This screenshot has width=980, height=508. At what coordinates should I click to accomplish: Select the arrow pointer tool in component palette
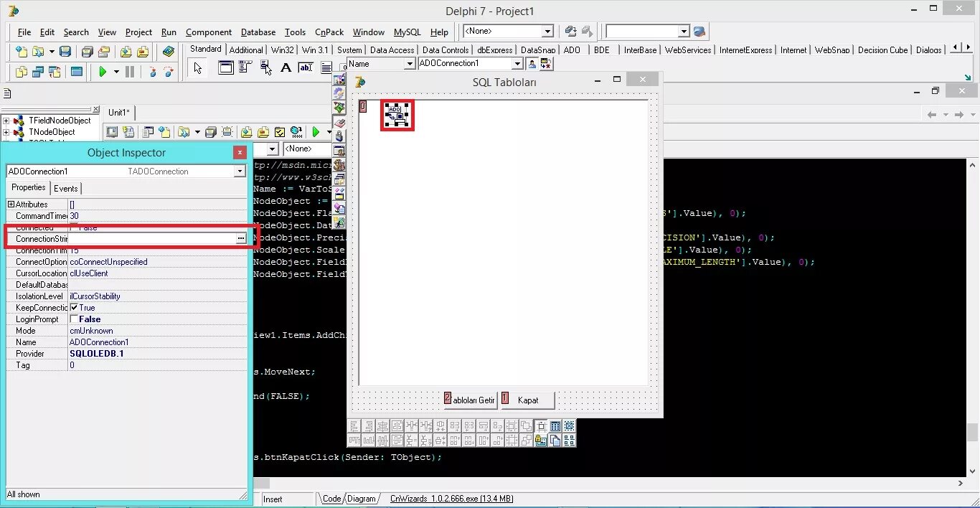[198, 68]
